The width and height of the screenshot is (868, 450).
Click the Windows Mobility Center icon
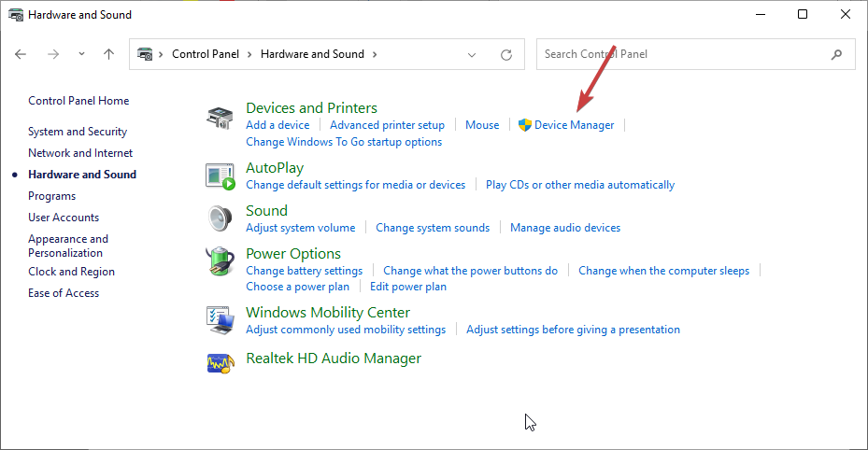[x=220, y=320]
